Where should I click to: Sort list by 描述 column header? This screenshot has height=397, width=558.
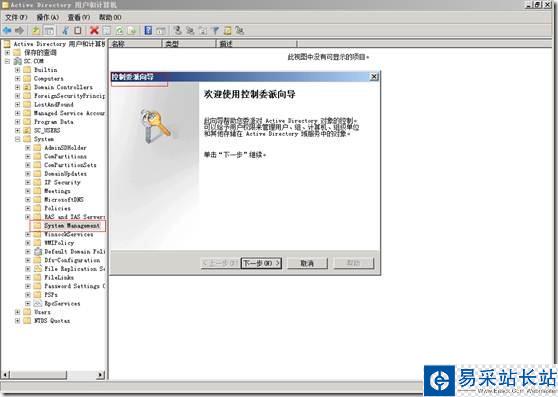pos(256,44)
